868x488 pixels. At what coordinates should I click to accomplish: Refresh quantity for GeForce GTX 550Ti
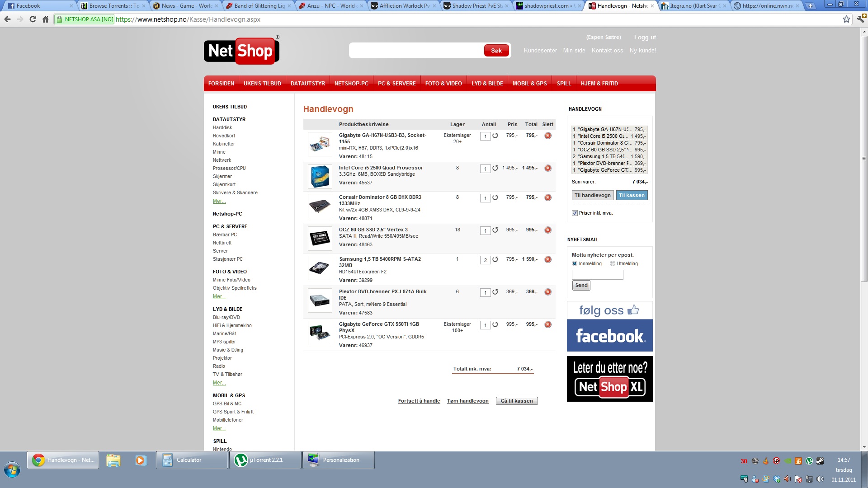495,324
